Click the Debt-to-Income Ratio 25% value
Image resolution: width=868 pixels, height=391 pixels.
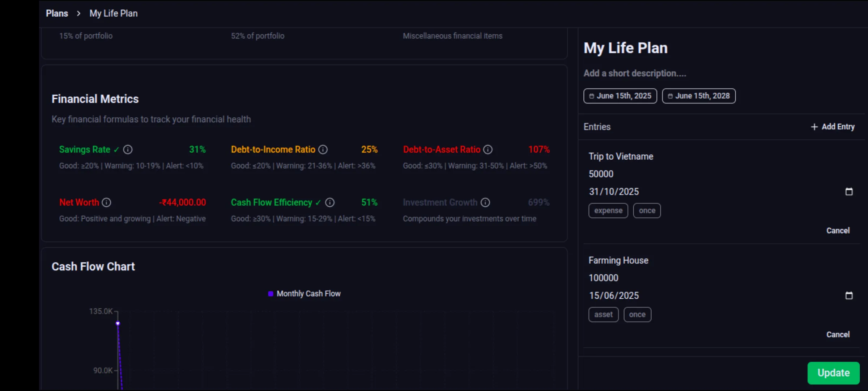click(x=369, y=150)
